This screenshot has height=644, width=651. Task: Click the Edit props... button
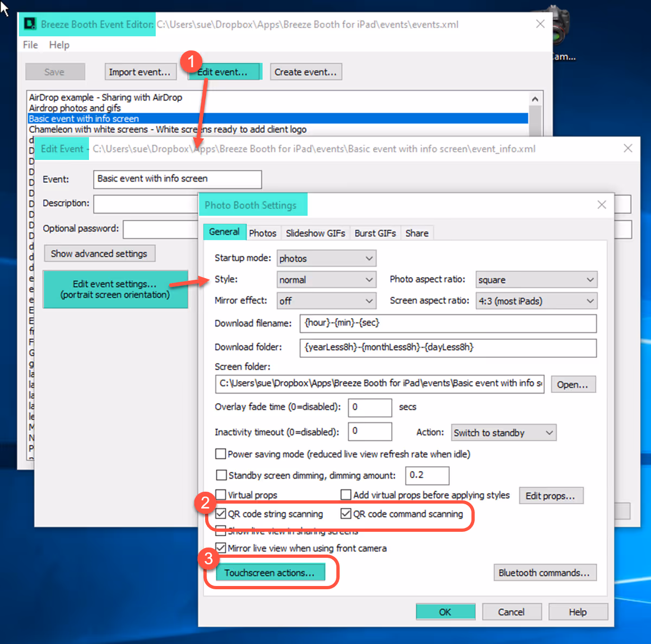pos(551,495)
